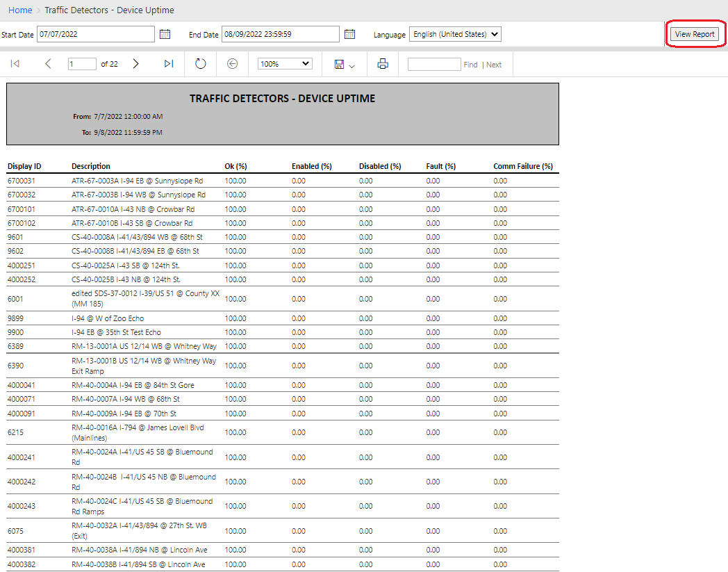Click Display ID 9601

pos(15,237)
